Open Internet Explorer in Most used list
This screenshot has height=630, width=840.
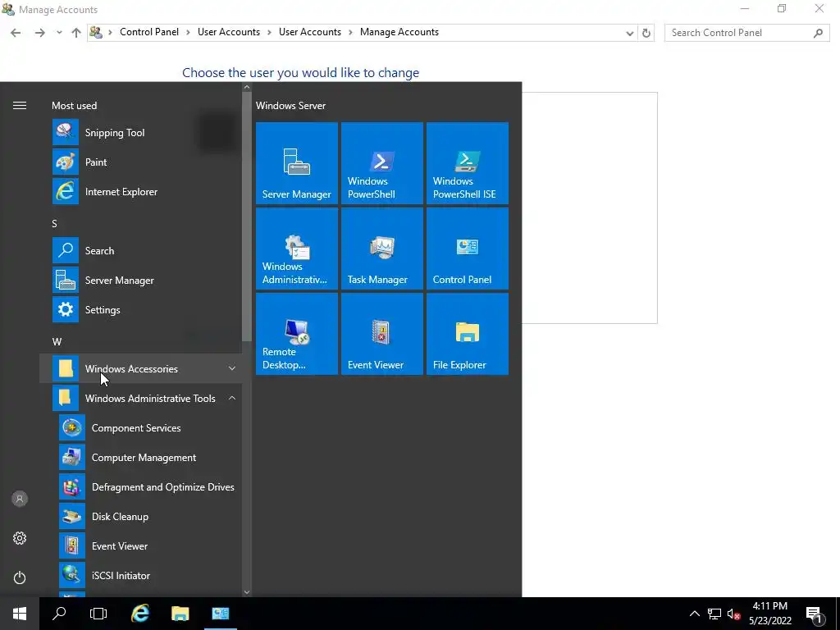(x=140, y=191)
